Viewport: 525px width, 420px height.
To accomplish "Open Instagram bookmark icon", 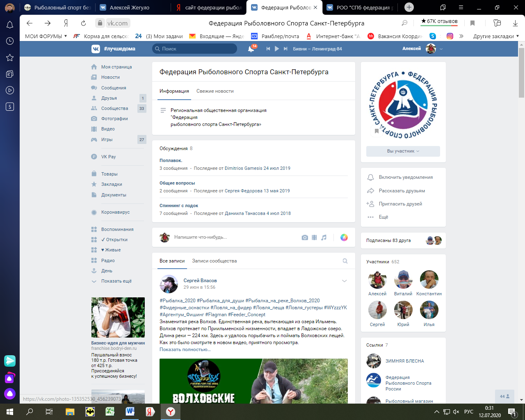I will point(450,36).
